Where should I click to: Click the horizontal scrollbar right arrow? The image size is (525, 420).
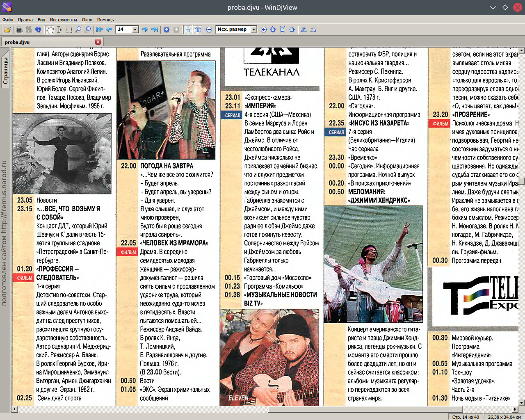pyautogui.click(x=515, y=409)
